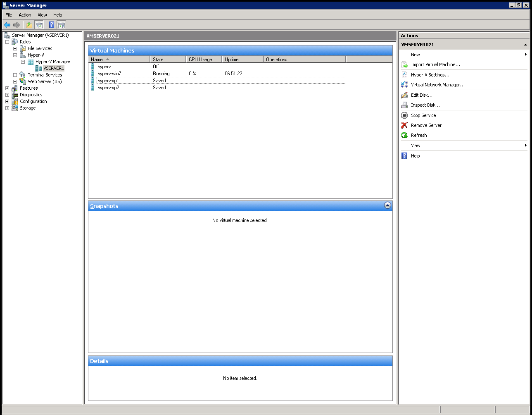Open the View submenu in Actions
This screenshot has height=415, width=532.
[x=465, y=145]
